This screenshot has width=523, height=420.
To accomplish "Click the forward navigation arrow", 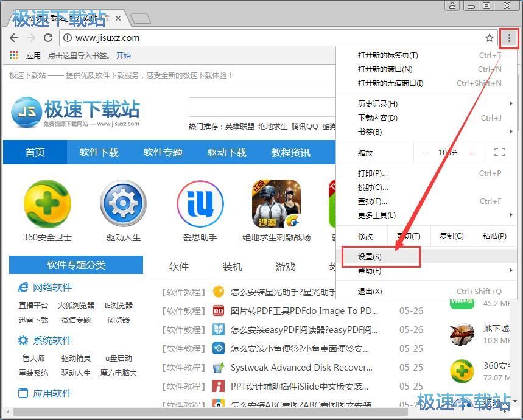I will pyautogui.click(x=31, y=38).
